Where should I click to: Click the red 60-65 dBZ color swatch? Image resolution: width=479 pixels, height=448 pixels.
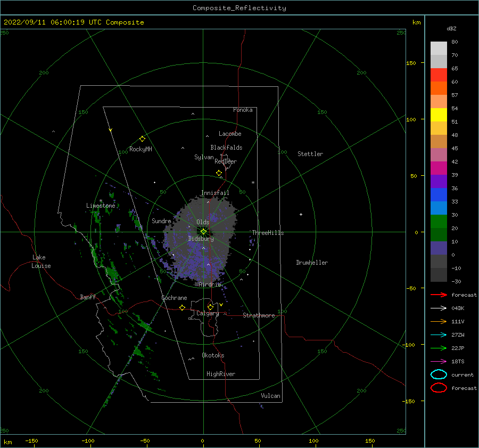439,75
